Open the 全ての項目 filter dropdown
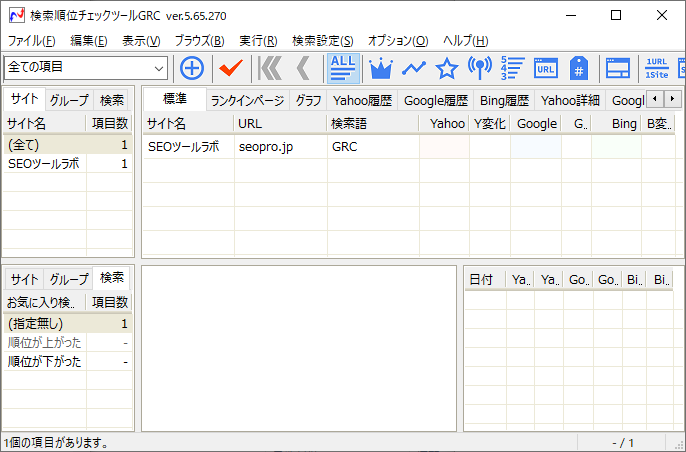This screenshot has width=686, height=452. 86,68
